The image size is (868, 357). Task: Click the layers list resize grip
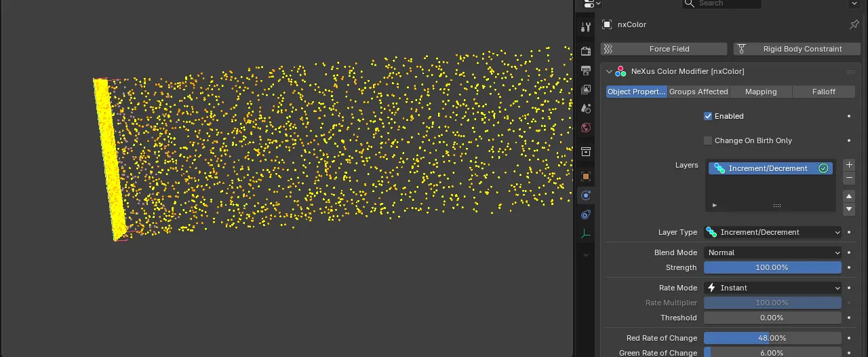pos(777,205)
